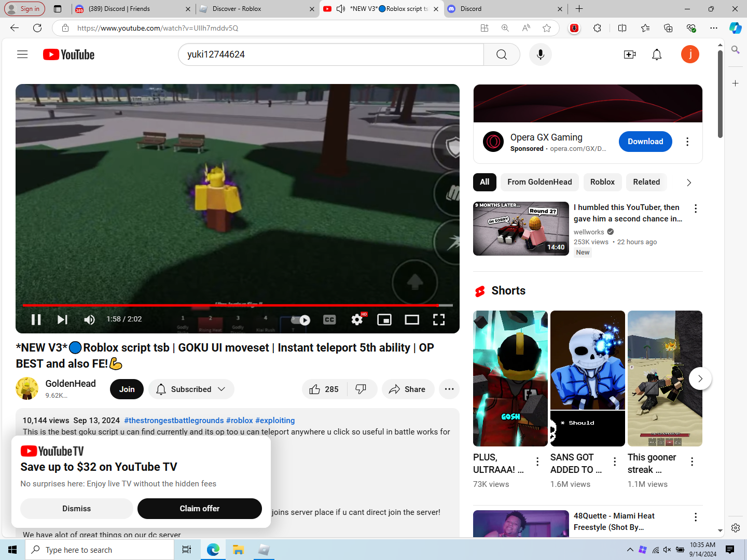
Task: Open a new browser tab
Action: click(x=579, y=9)
